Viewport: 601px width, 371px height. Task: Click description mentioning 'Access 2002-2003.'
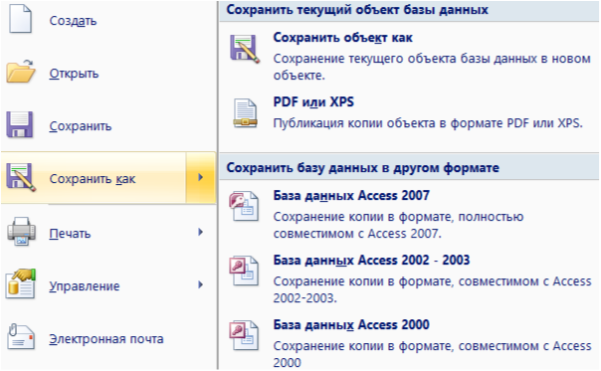tap(432, 289)
